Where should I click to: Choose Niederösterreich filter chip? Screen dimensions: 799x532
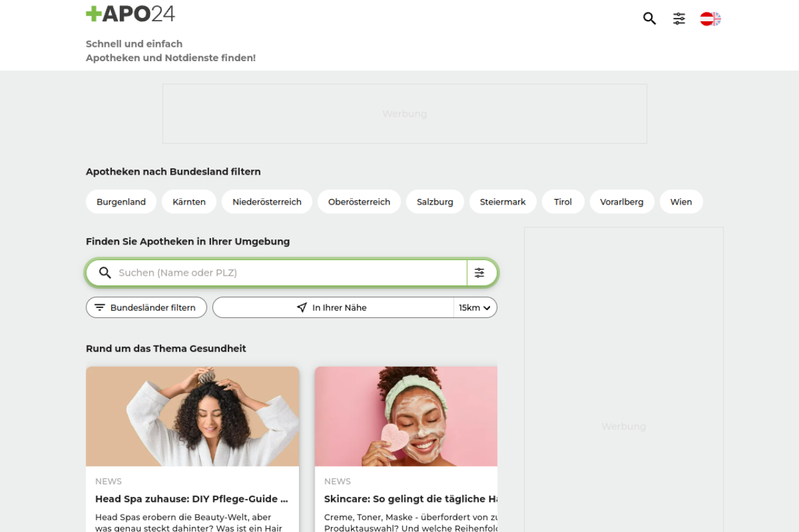267,202
